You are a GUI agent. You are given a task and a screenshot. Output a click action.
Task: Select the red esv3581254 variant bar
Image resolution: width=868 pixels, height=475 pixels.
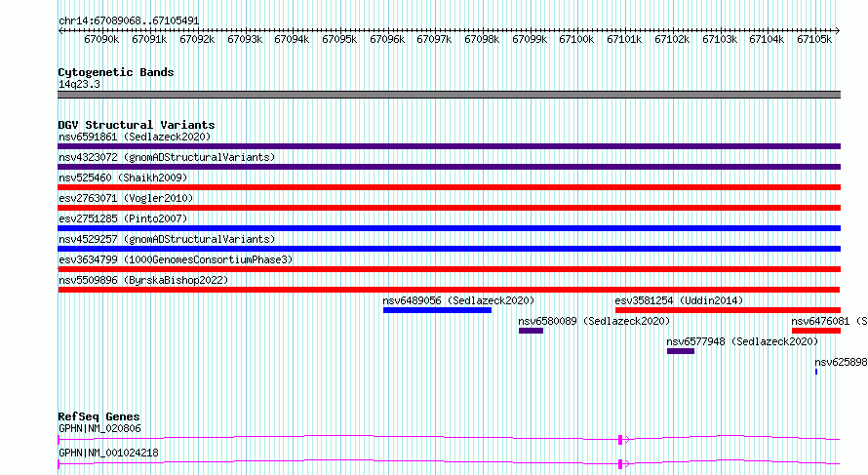pyautogui.click(x=728, y=310)
